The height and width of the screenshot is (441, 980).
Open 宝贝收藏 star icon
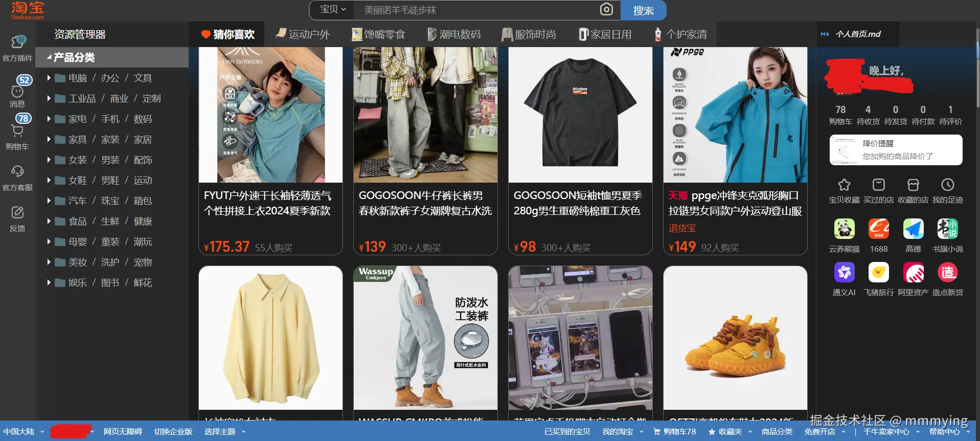(x=844, y=185)
